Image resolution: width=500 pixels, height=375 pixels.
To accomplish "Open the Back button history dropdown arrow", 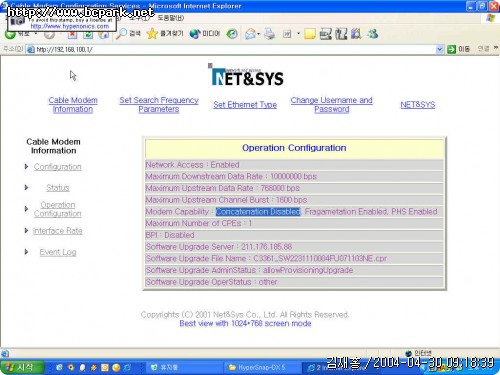I will tap(36, 34).
